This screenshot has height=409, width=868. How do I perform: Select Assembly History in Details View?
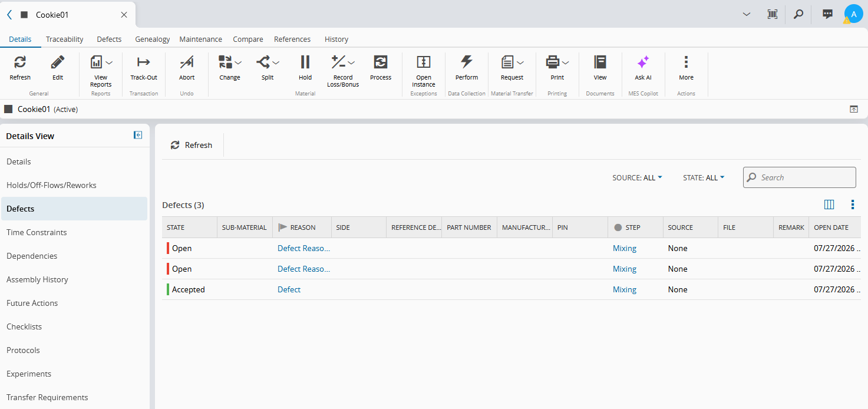[74, 279]
